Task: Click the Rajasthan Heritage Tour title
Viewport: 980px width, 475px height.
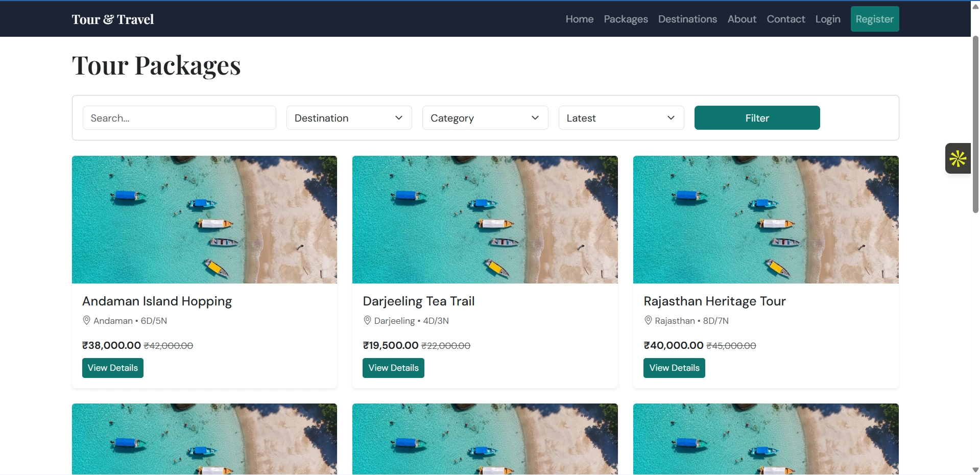Action: pyautogui.click(x=715, y=301)
